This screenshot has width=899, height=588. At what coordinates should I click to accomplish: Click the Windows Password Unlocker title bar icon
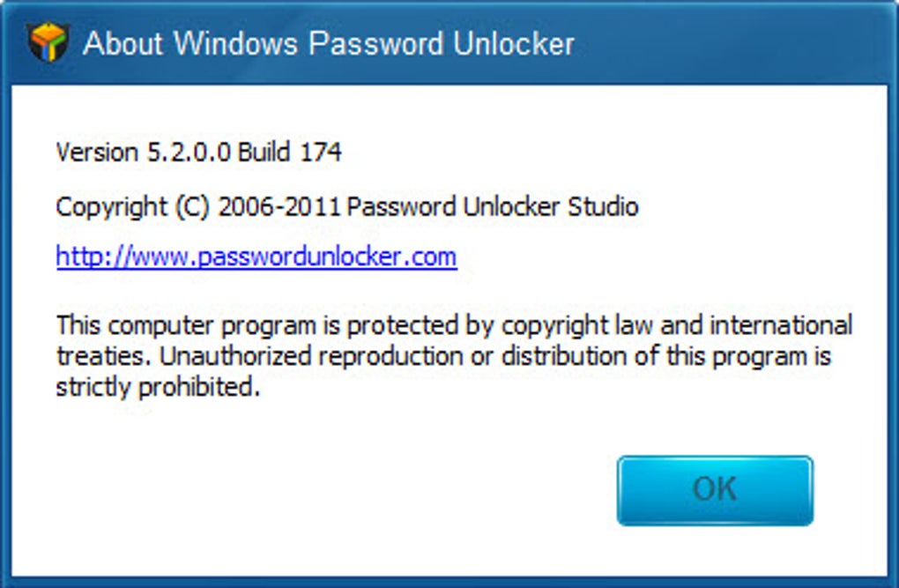(x=48, y=41)
